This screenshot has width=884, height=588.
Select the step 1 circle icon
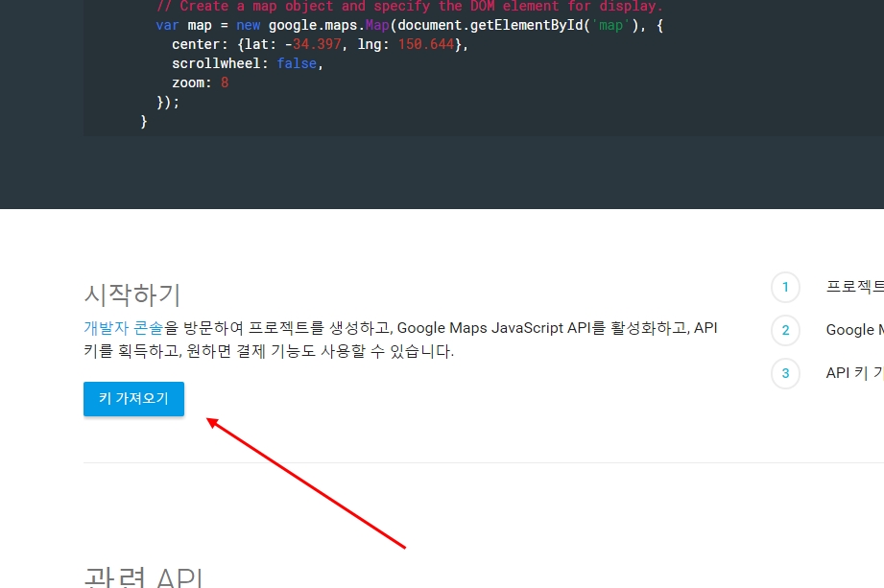[x=785, y=287]
